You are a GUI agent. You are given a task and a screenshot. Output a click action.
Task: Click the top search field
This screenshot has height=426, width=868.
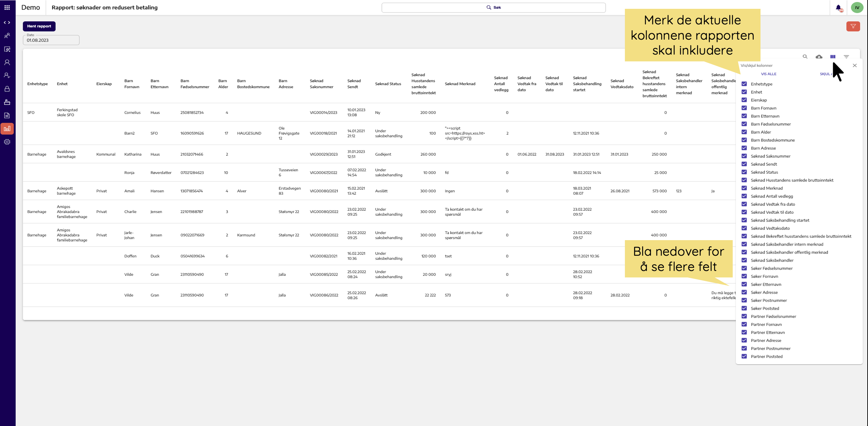click(493, 7)
